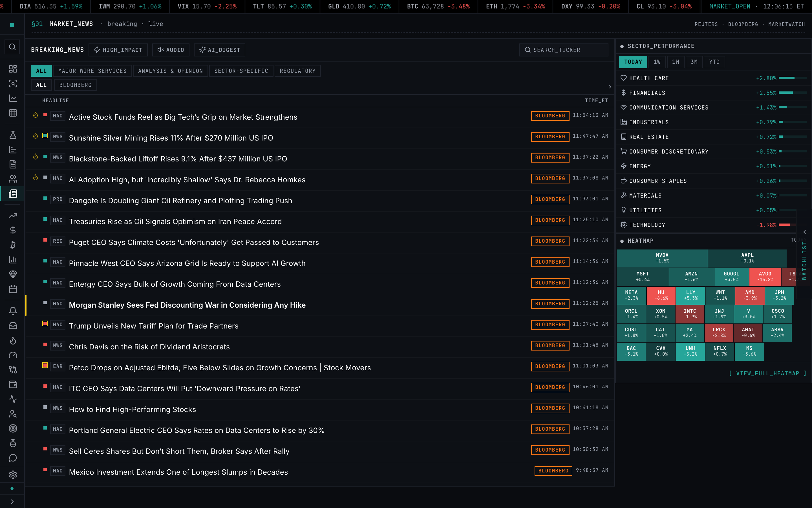Image resolution: width=812 pixels, height=508 pixels.
Task: Click the MU heatmap tile
Action: tap(661, 295)
